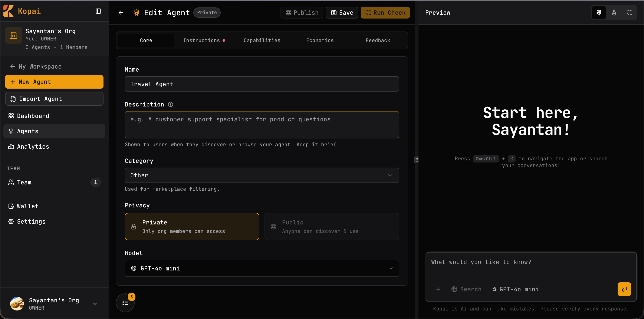Select the Public privacy option
644x319 pixels.
coord(332,227)
